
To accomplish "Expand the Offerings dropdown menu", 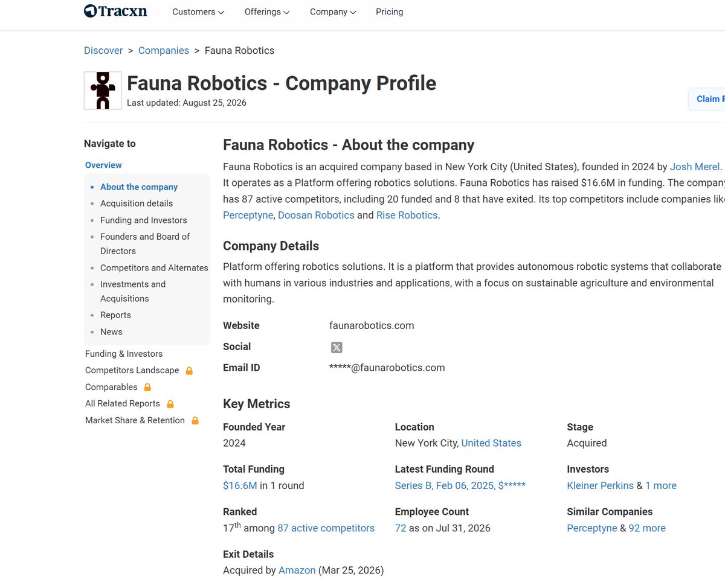I will 267,11.
